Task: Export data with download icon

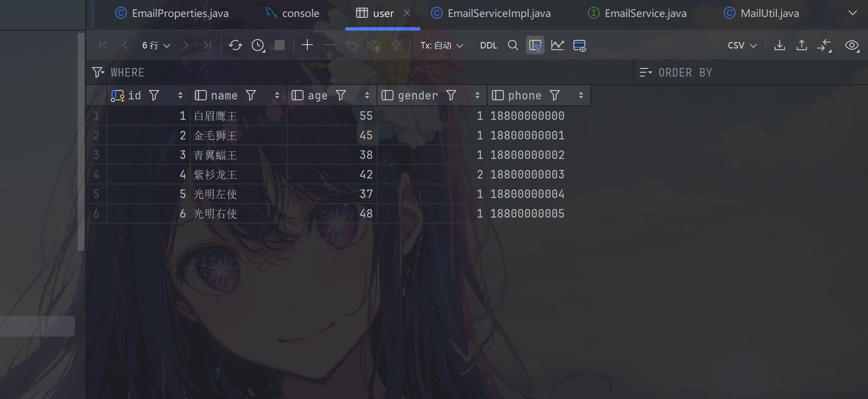Action: [x=780, y=45]
